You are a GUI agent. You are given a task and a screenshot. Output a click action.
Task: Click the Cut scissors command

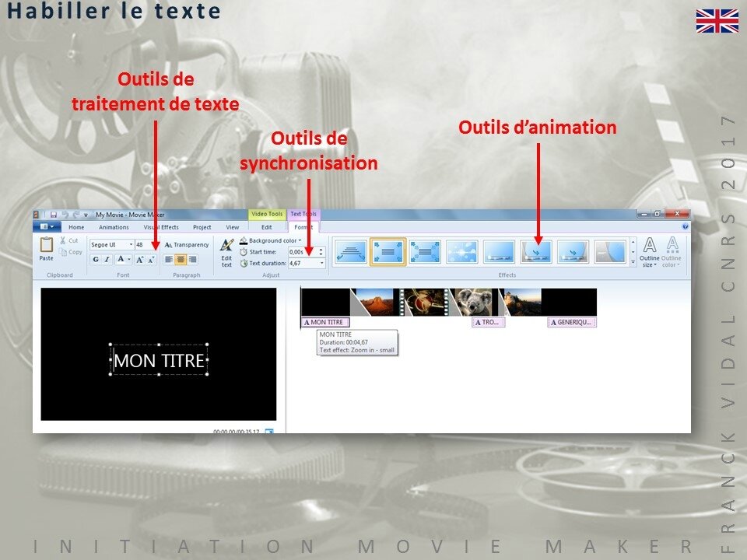tap(69, 241)
